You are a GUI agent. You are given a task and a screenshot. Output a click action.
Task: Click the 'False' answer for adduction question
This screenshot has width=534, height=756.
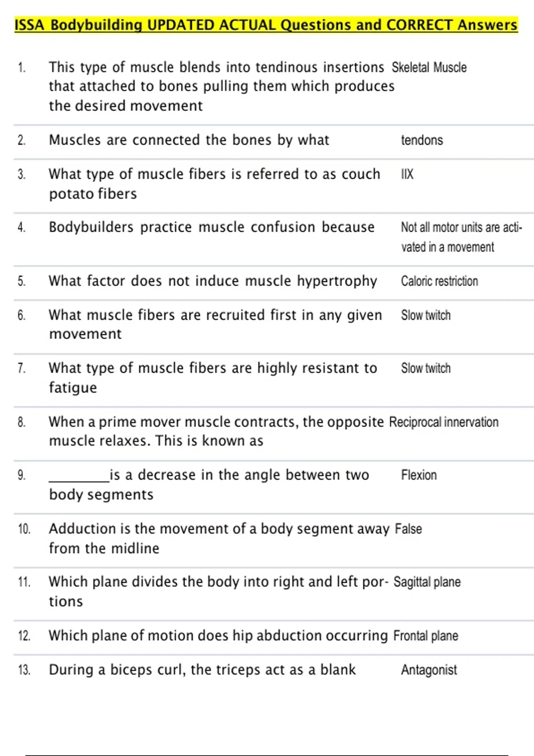click(x=409, y=529)
